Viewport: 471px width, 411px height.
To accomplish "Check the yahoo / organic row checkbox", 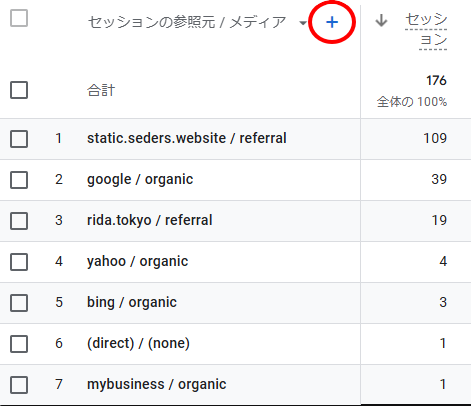I will [x=19, y=262].
